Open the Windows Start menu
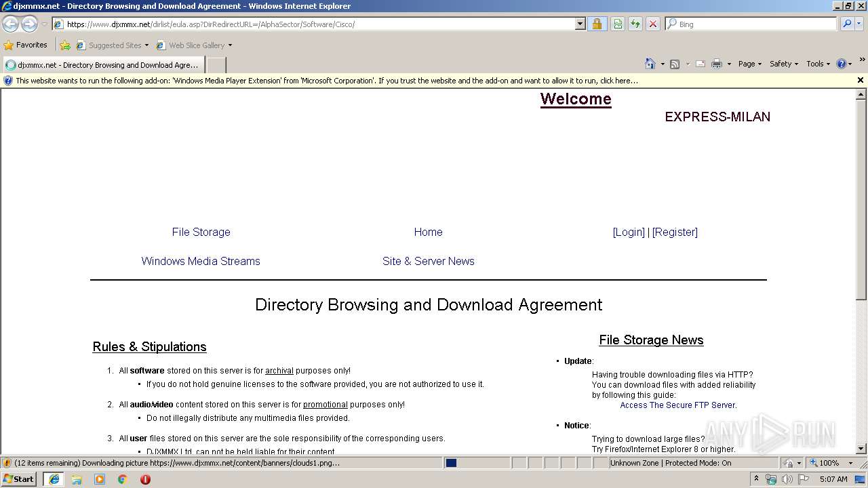 point(18,479)
